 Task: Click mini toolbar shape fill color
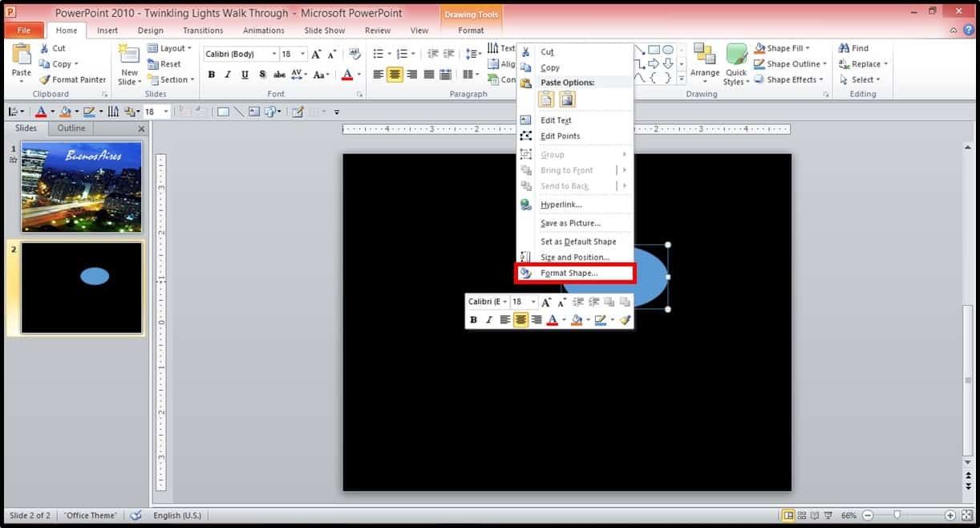[x=576, y=320]
